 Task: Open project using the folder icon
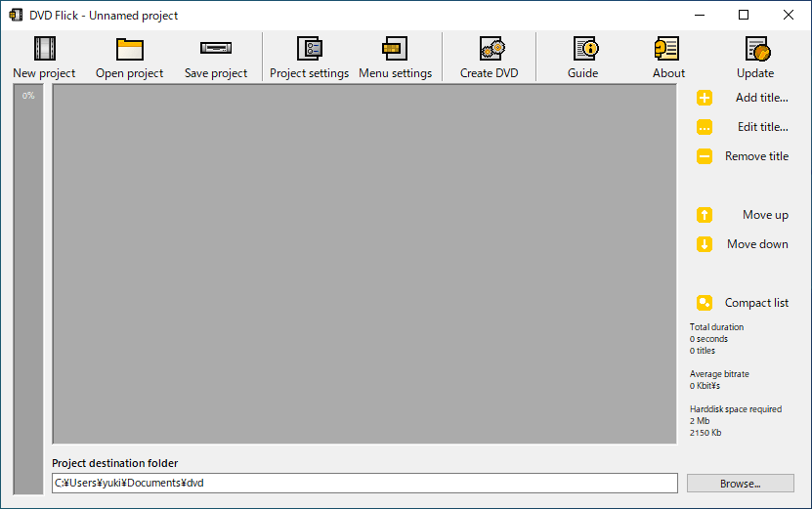pos(129,58)
